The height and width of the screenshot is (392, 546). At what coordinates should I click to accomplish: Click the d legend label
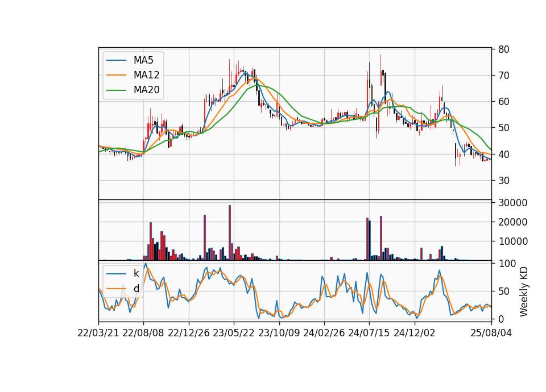pos(136,289)
